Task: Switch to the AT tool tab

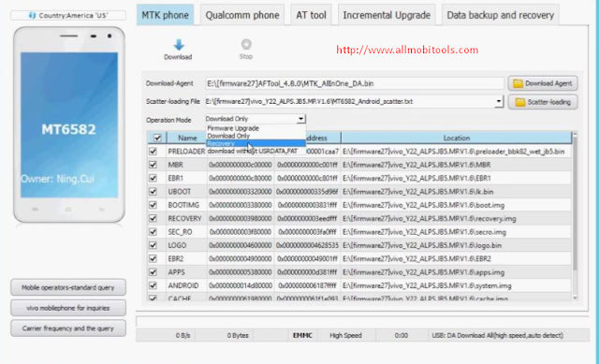Action: pos(311,15)
